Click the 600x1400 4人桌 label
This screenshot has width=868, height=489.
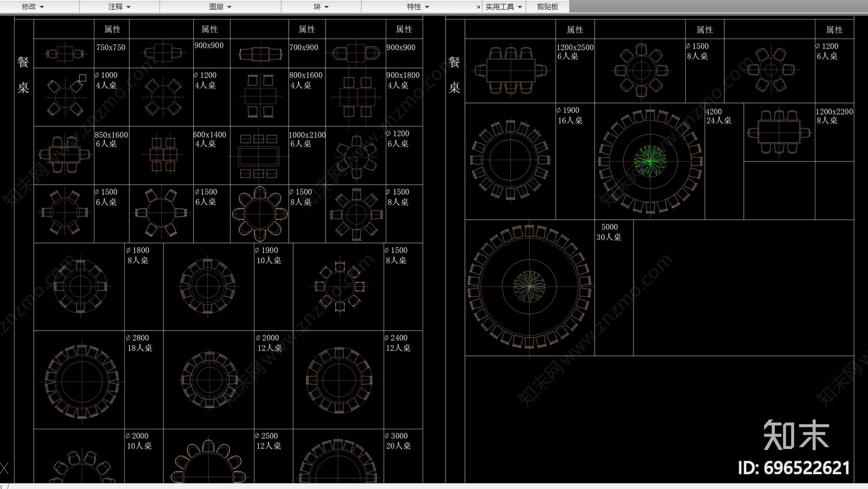coord(210,139)
